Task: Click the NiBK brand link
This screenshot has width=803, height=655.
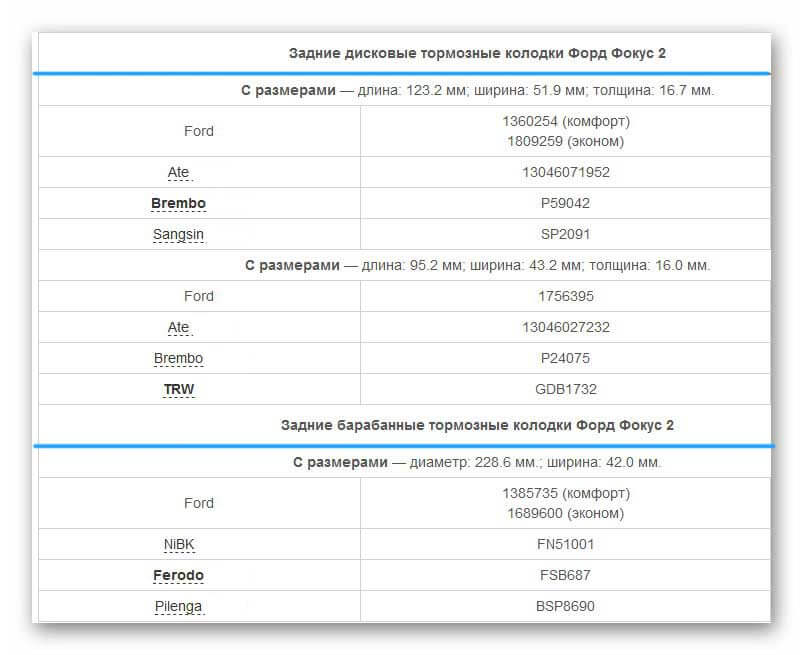Action: pyautogui.click(x=179, y=544)
